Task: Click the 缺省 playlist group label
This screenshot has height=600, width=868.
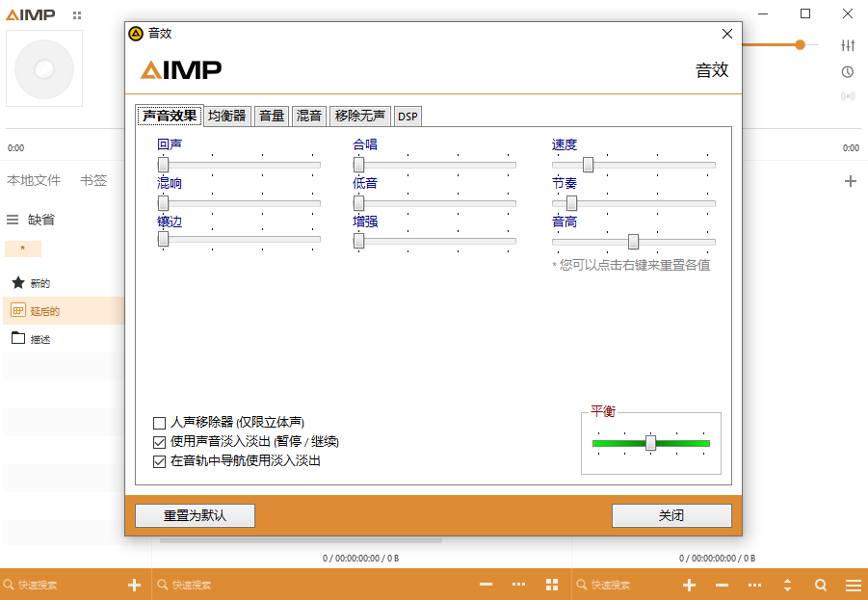Action: (41, 220)
